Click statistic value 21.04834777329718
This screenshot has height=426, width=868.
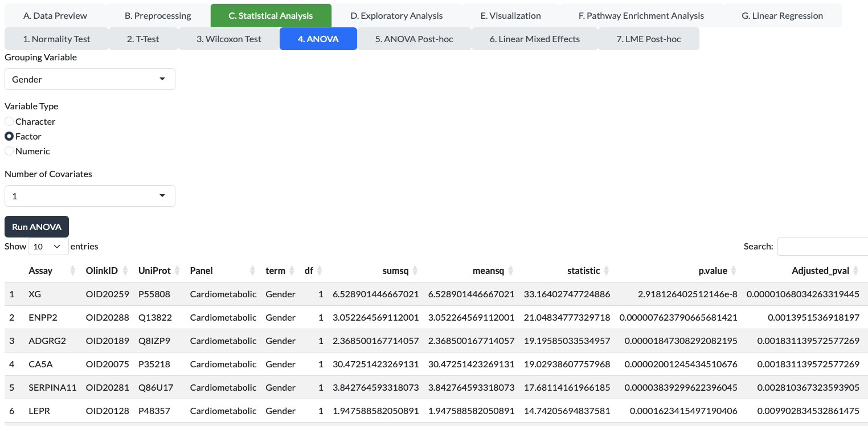[x=567, y=318]
